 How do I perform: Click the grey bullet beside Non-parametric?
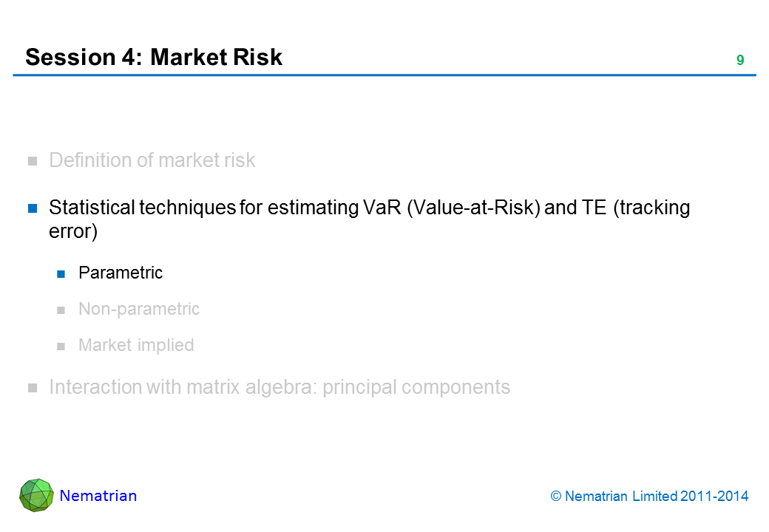point(62,310)
